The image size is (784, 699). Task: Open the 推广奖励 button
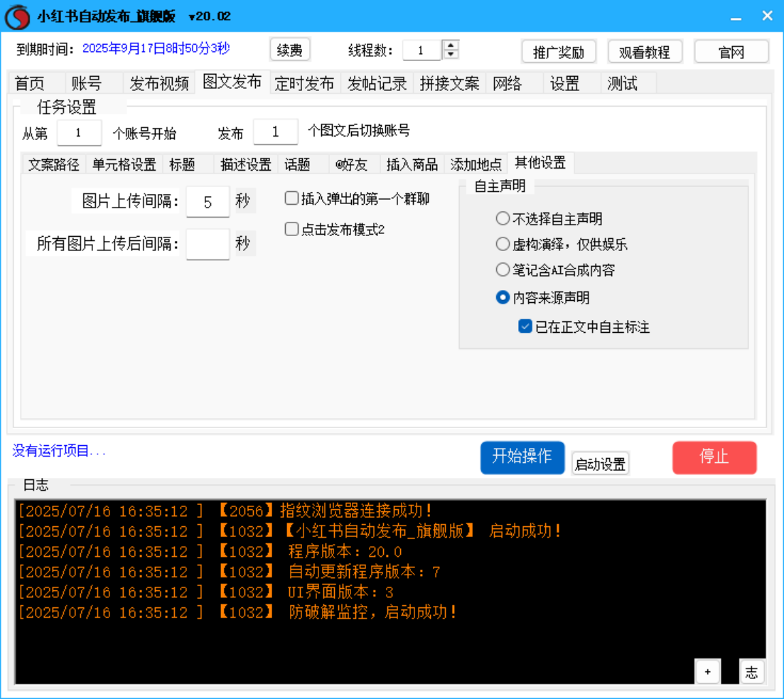point(559,52)
